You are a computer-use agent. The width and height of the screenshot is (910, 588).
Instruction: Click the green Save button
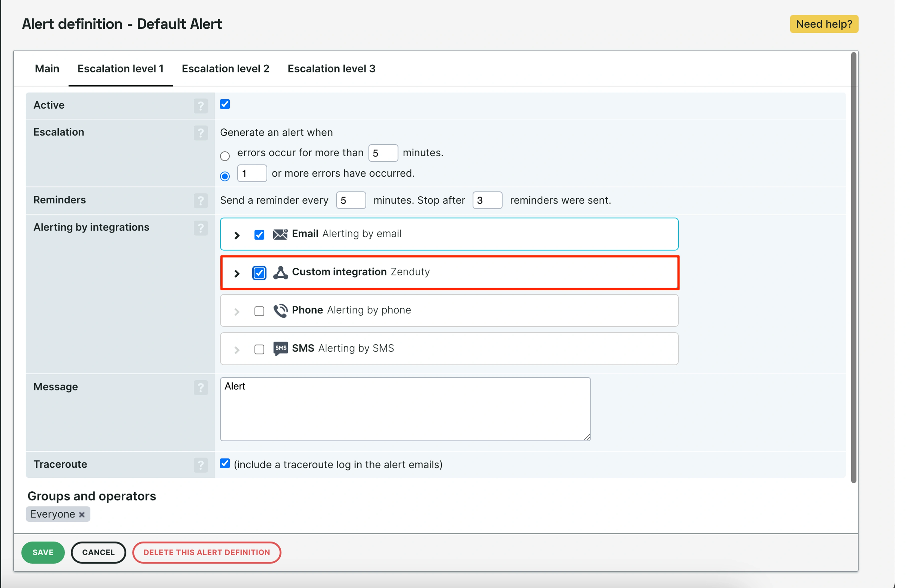[x=43, y=552]
